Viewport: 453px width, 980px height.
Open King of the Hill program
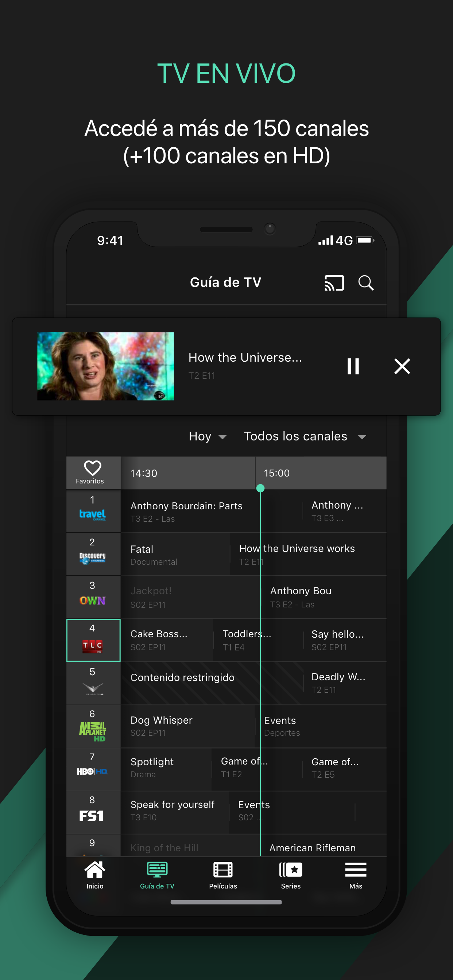click(190, 845)
